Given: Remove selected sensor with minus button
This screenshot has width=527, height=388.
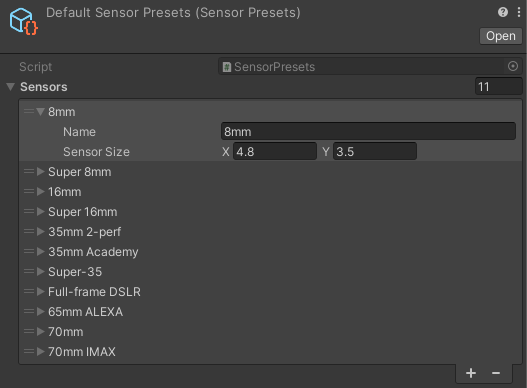Looking at the screenshot, I should click(x=496, y=373).
